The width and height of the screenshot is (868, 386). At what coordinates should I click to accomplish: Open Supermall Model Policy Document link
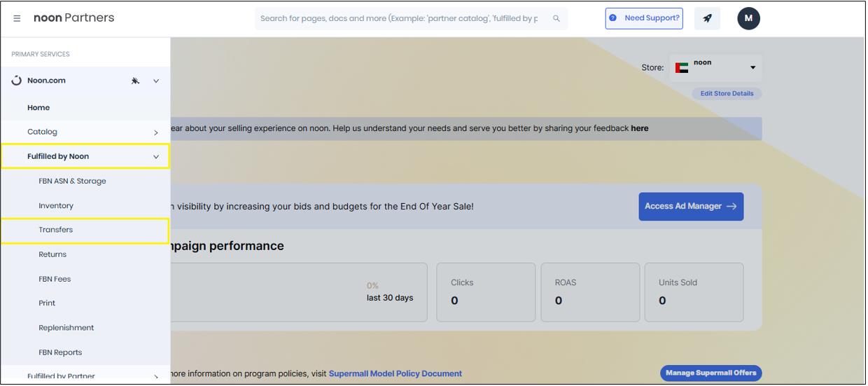[x=395, y=374]
